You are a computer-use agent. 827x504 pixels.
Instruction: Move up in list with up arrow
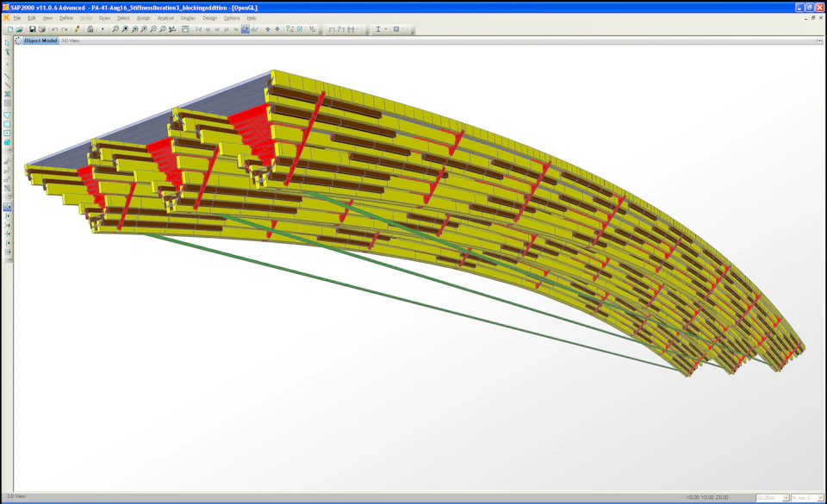click(x=268, y=29)
